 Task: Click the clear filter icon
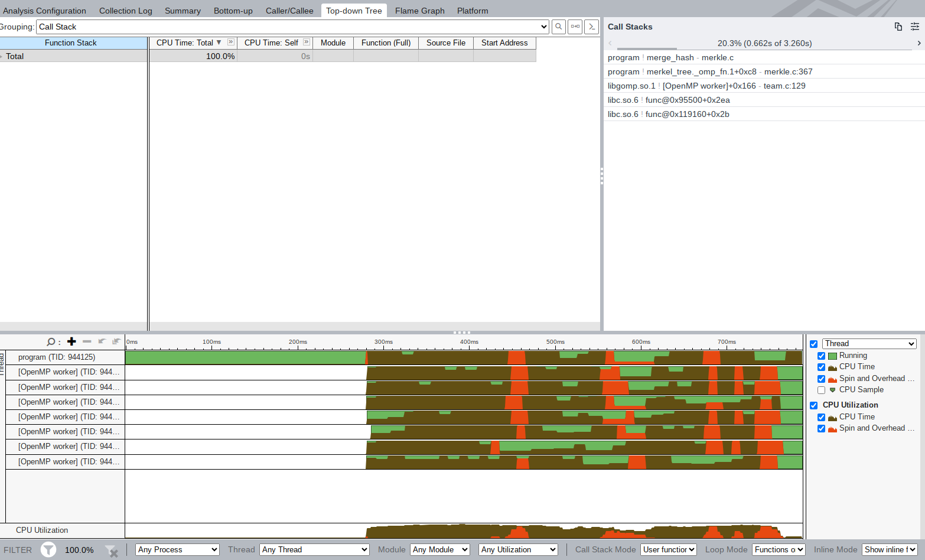(111, 551)
